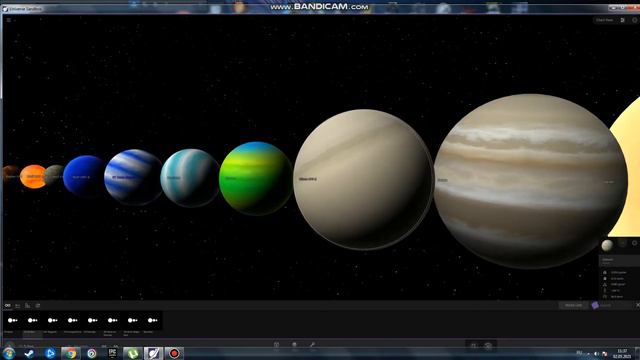Close the bottom add panel with X

638,305
